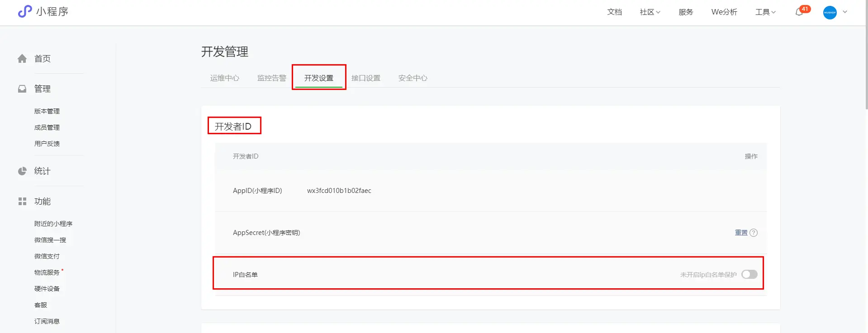Click the pie chart icon beside 统计

point(22,171)
